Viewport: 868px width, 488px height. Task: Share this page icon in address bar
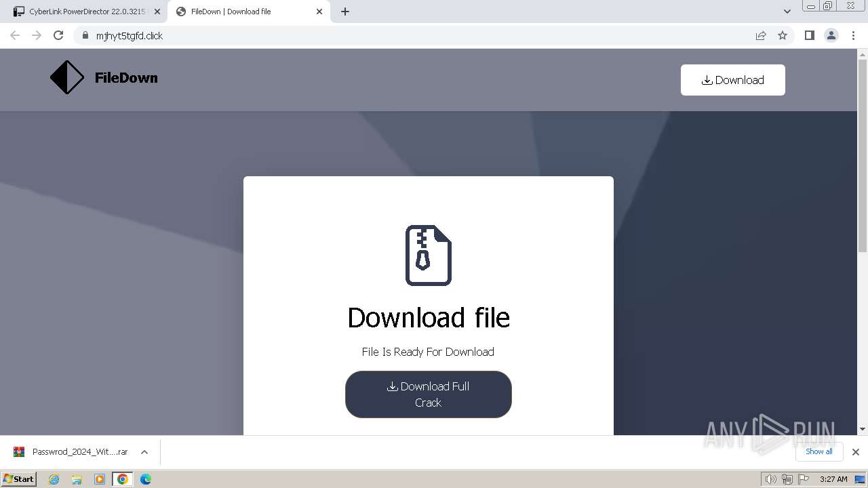pyautogui.click(x=761, y=35)
